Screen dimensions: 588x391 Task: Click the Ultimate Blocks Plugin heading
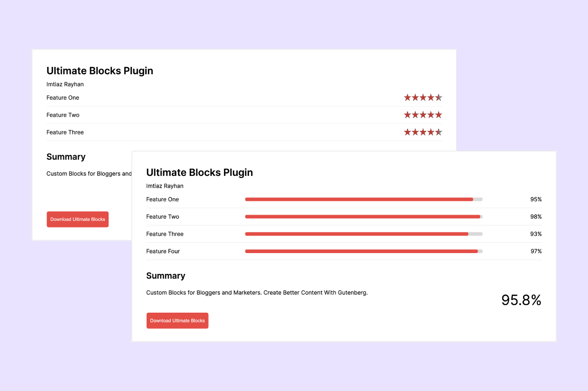coord(199,172)
